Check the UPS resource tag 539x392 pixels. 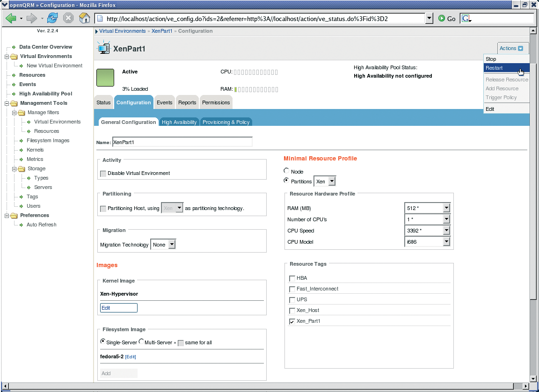point(292,299)
